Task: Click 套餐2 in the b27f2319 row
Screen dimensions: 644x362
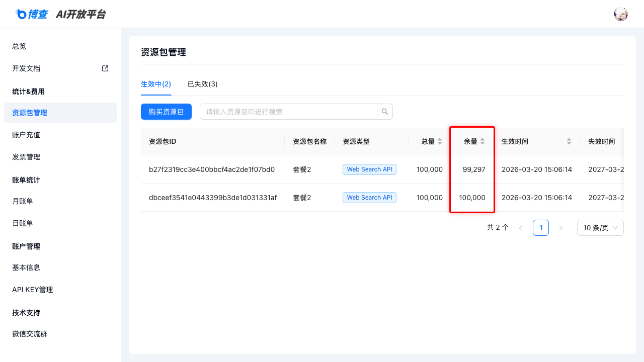Action: (302, 169)
